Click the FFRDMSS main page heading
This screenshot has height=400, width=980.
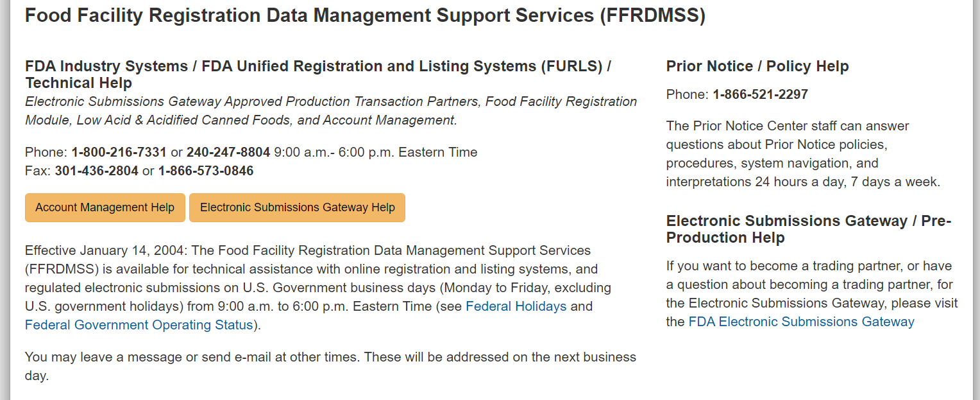tap(364, 15)
